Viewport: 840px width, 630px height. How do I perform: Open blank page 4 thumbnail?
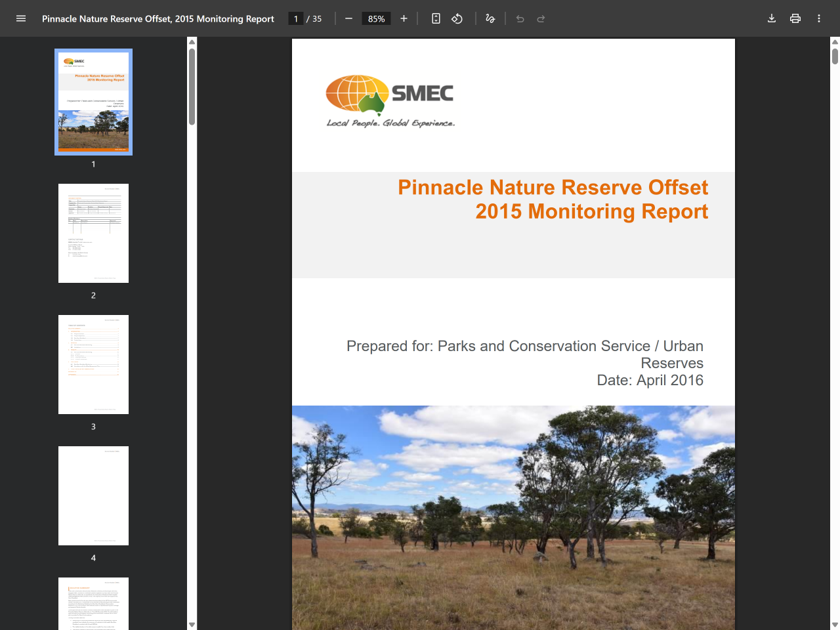point(93,495)
